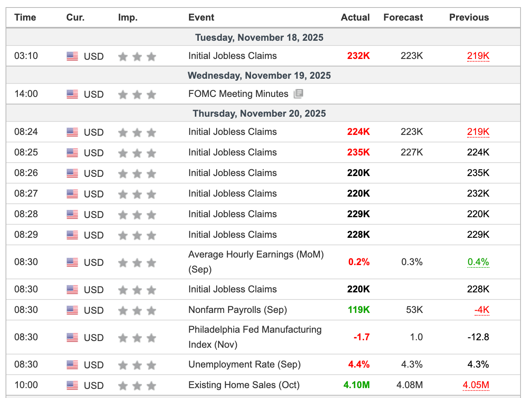Click the importance stars for Nonfarm Payrolls
This screenshot has height=398, width=532.
[137, 311]
